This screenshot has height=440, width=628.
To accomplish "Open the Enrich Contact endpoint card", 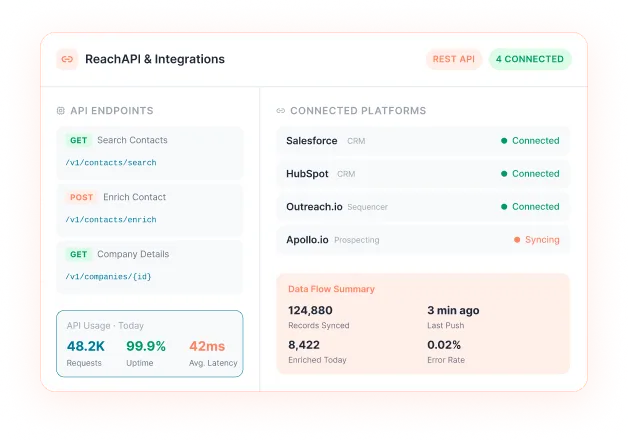I will [x=150, y=210].
